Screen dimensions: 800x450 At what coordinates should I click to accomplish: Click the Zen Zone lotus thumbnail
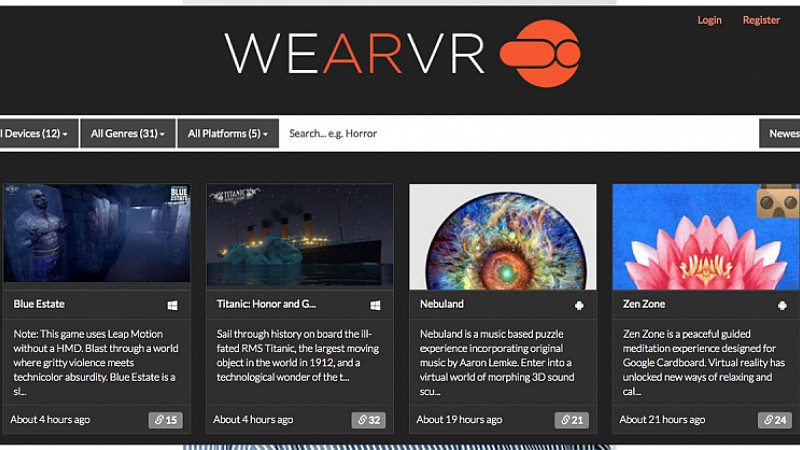pos(706,237)
